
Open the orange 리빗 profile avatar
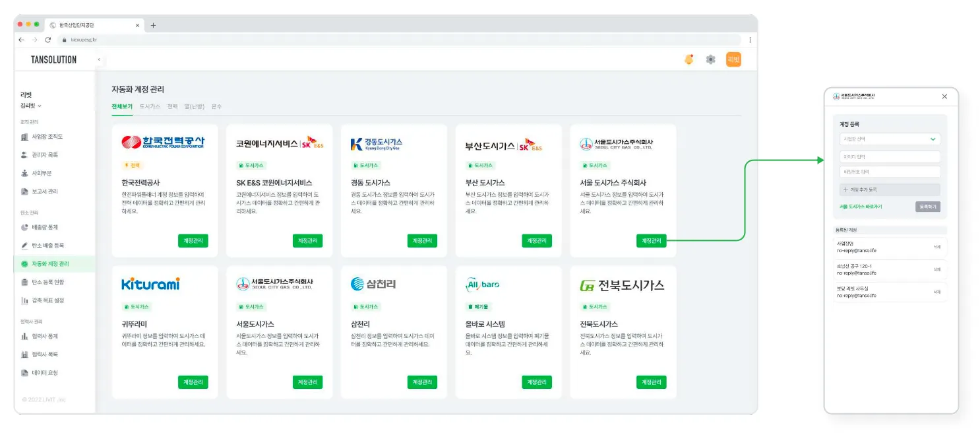(x=733, y=59)
